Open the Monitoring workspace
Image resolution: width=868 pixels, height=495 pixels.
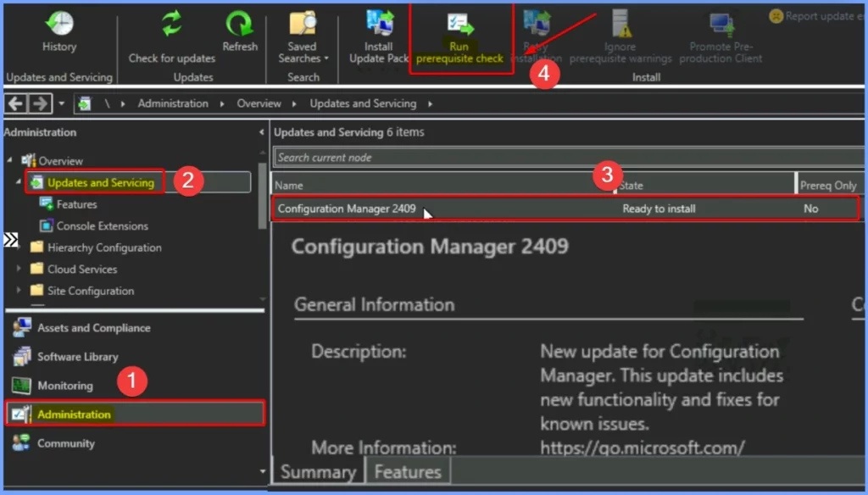64,386
